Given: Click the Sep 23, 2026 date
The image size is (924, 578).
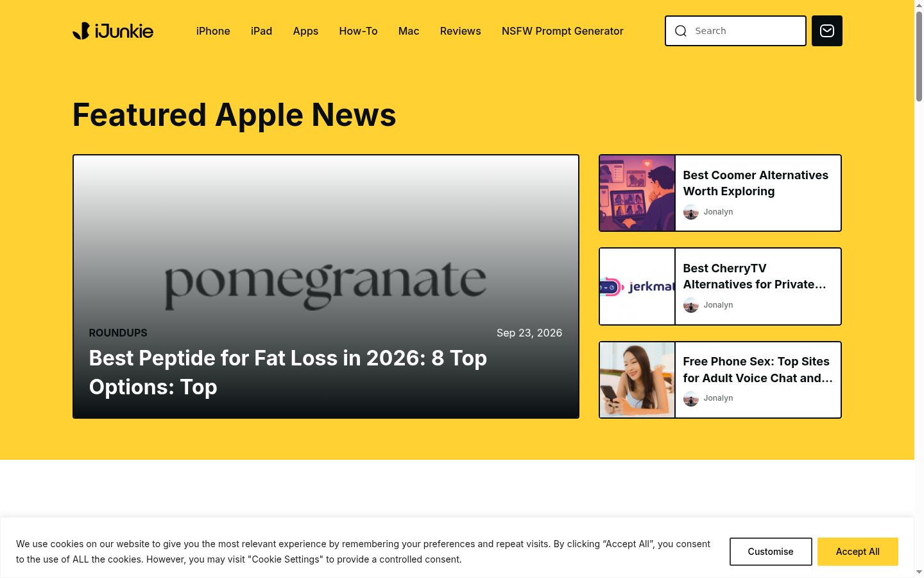Looking at the screenshot, I should tap(529, 333).
